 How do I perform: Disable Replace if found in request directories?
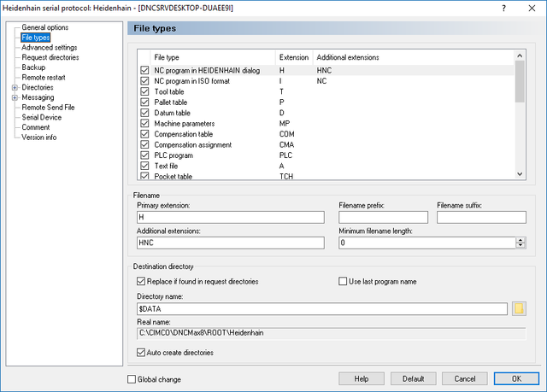141,281
